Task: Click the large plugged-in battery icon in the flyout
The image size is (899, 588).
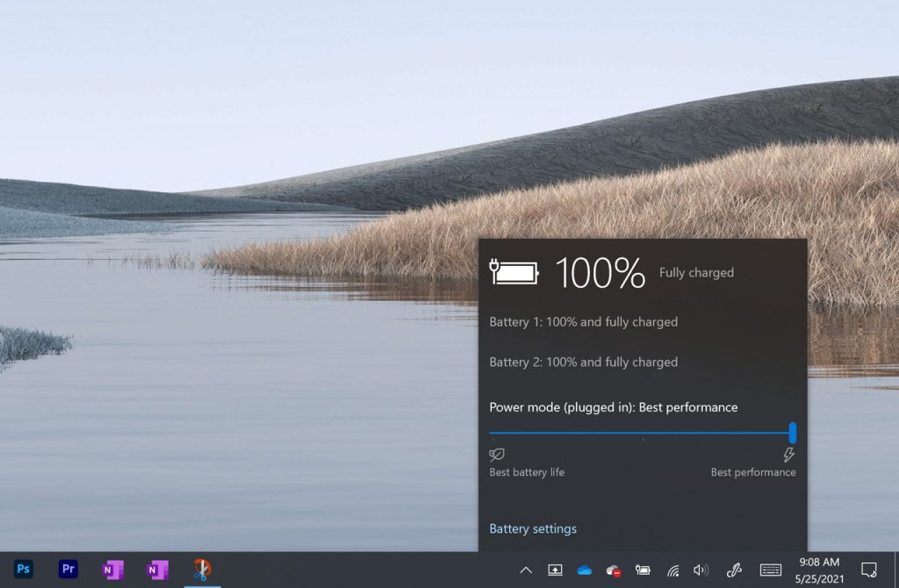Action: pyautogui.click(x=514, y=272)
